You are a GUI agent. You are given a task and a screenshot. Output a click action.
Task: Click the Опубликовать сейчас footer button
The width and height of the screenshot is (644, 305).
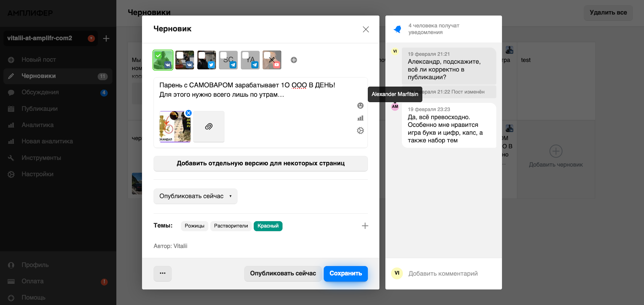tap(283, 274)
